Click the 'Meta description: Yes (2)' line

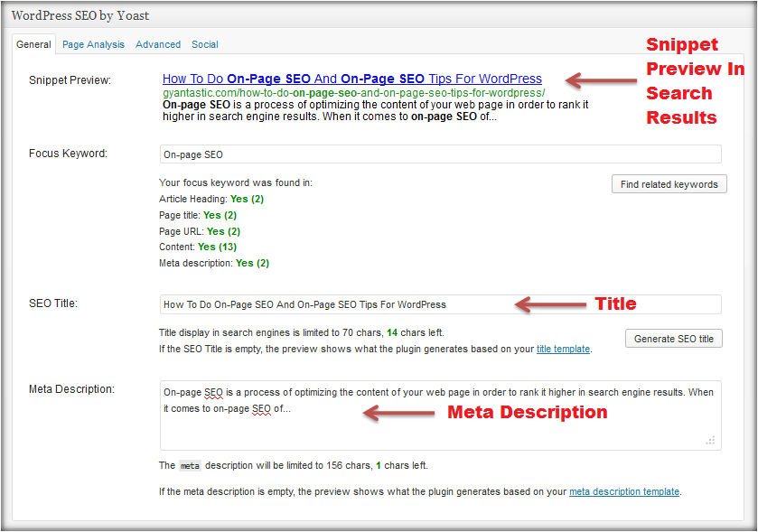[214, 264]
